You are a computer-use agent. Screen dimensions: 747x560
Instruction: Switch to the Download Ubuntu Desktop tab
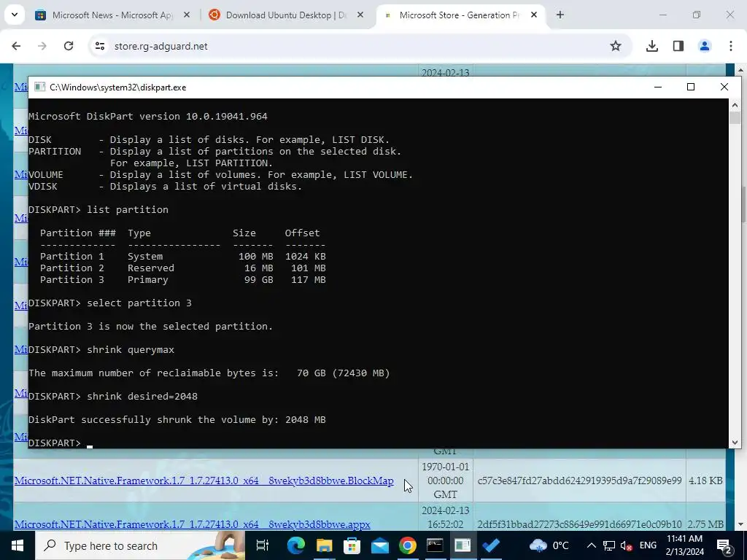click(286, 15)
